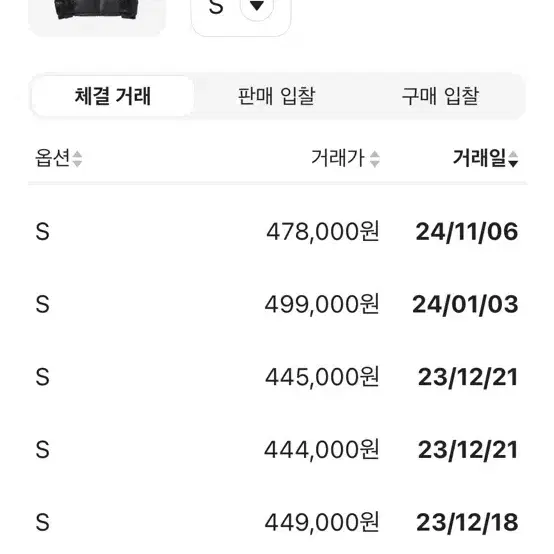Click the size S selector box
This screenshot has height=554, width=554.
click(241, 16)
